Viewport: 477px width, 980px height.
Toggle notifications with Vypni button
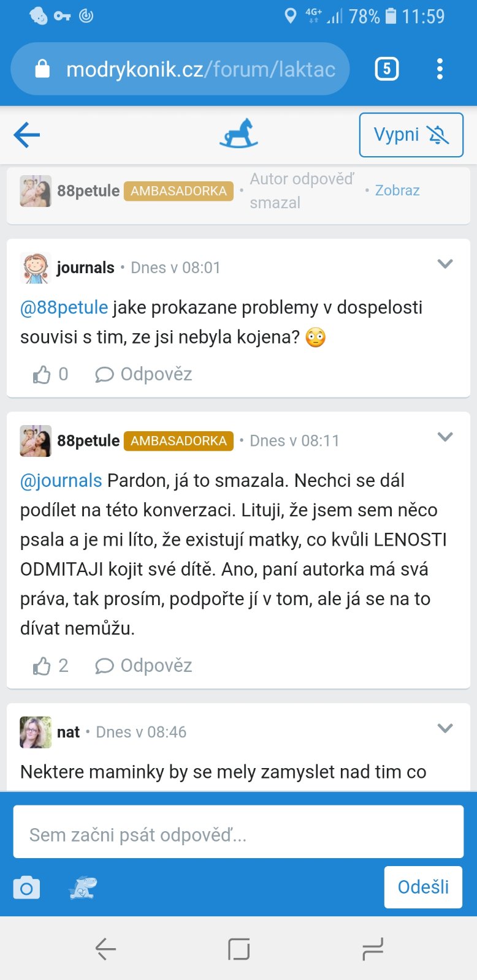(411, 135)
